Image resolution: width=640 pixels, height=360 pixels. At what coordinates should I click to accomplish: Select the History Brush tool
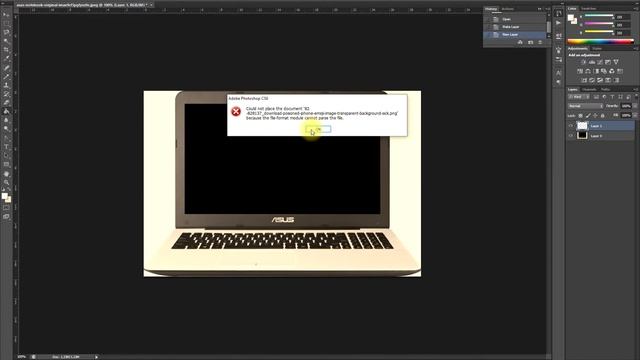point(6,94)
